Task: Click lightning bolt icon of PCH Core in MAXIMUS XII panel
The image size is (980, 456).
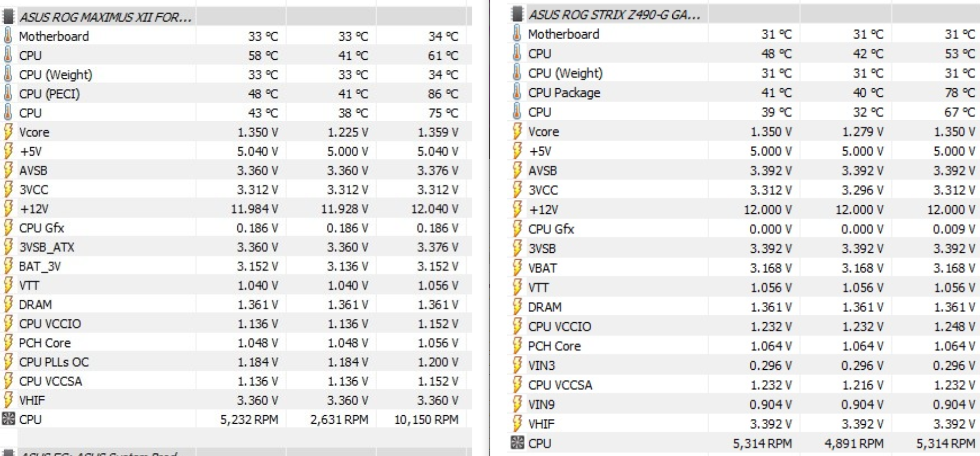Action: click(8, 343)
